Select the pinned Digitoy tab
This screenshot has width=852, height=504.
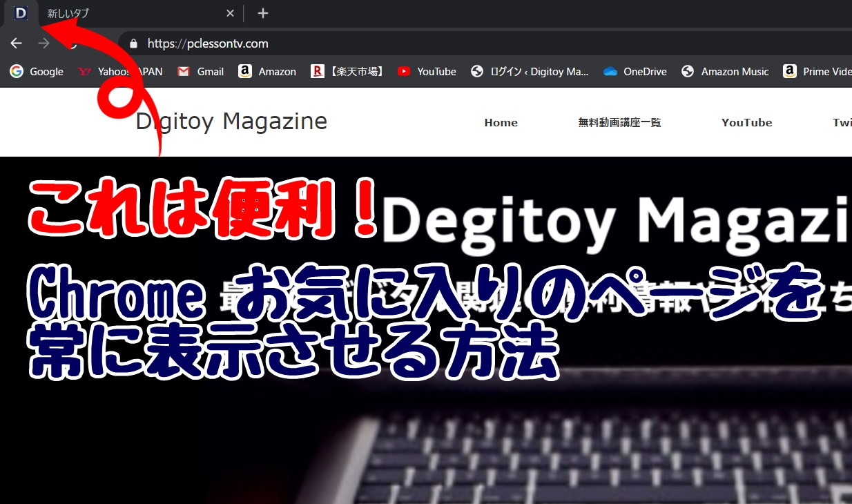(x=21, y=13)
